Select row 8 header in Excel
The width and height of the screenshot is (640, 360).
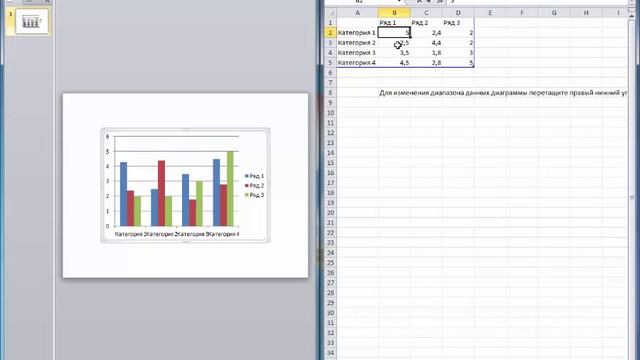point(331,93)
